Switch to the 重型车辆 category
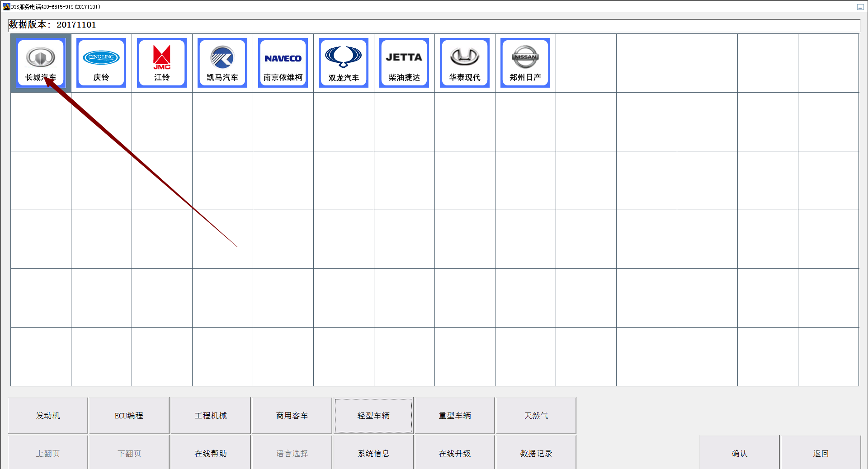Screen dimensions: 868x469 tap(455, 416)
